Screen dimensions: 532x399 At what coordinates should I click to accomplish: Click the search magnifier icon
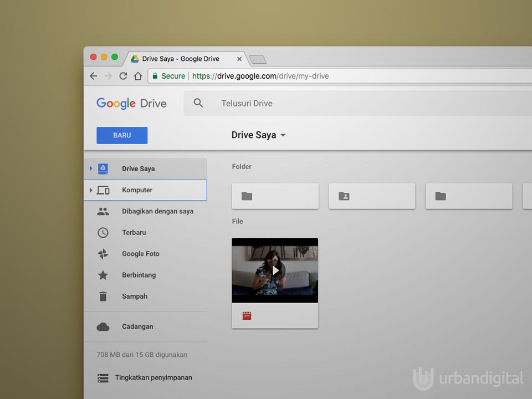198,103
